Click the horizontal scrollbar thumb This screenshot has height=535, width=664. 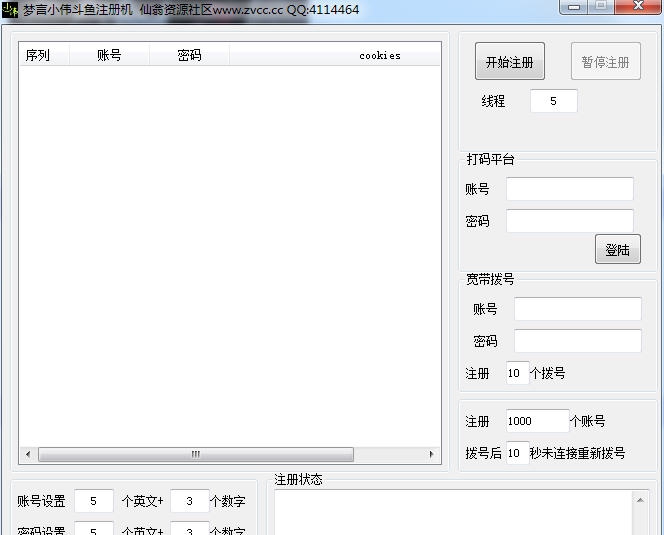coord(196,454)
